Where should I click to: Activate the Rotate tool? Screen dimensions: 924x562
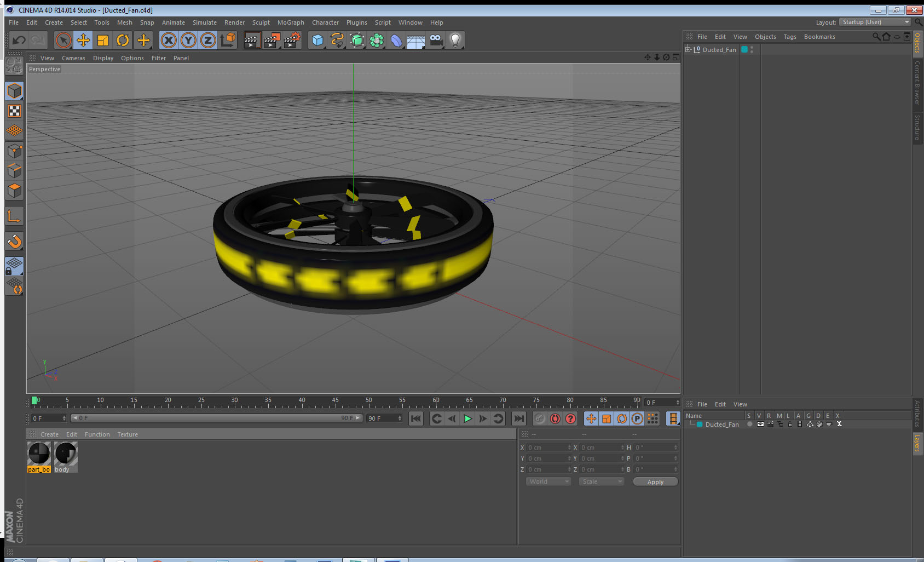coord(123,40)
